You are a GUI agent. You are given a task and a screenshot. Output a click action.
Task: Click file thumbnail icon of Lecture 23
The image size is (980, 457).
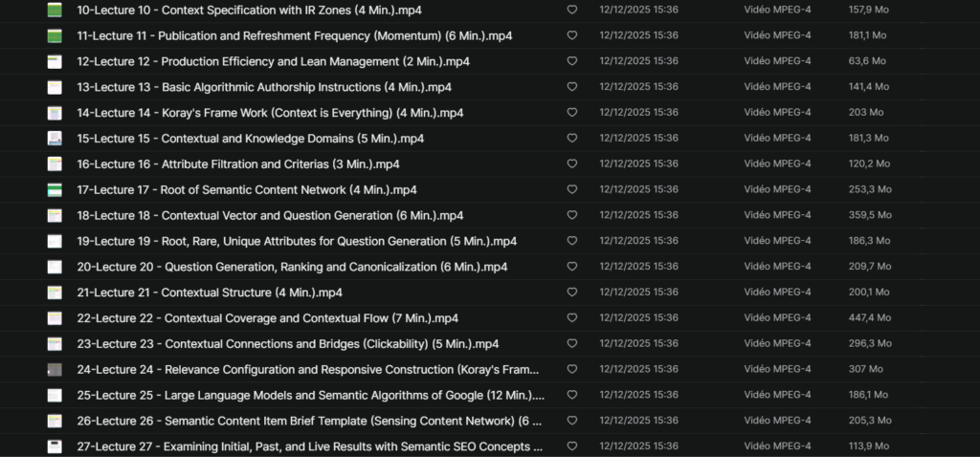[55, 344]
